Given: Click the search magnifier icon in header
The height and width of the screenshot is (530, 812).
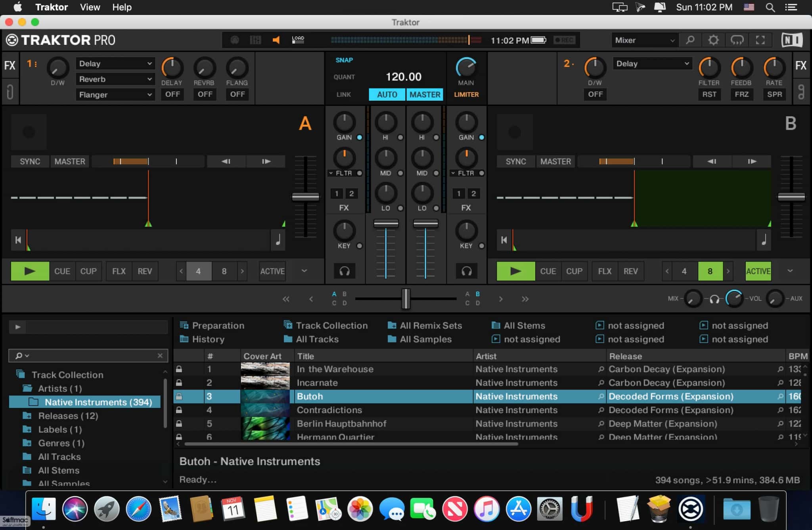Looking at the screenshot, I should pos(690,40).
